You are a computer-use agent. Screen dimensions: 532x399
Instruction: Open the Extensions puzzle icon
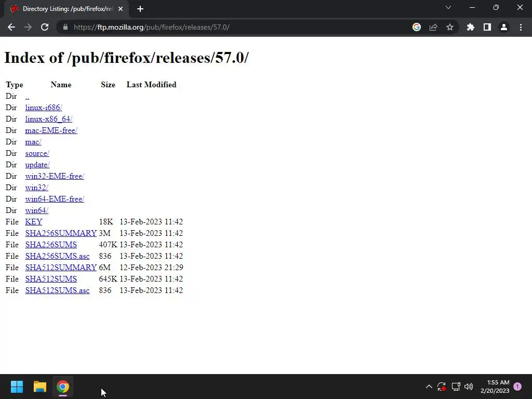[470, 27]
